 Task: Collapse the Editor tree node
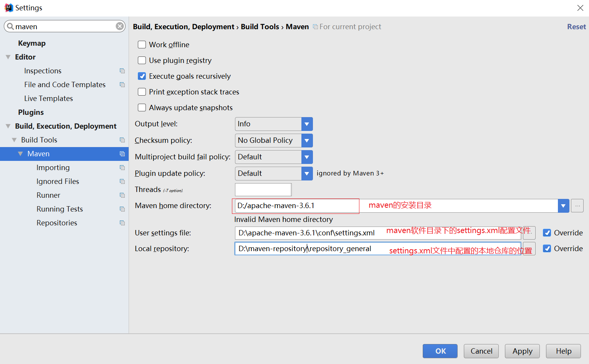coord(8,57)
